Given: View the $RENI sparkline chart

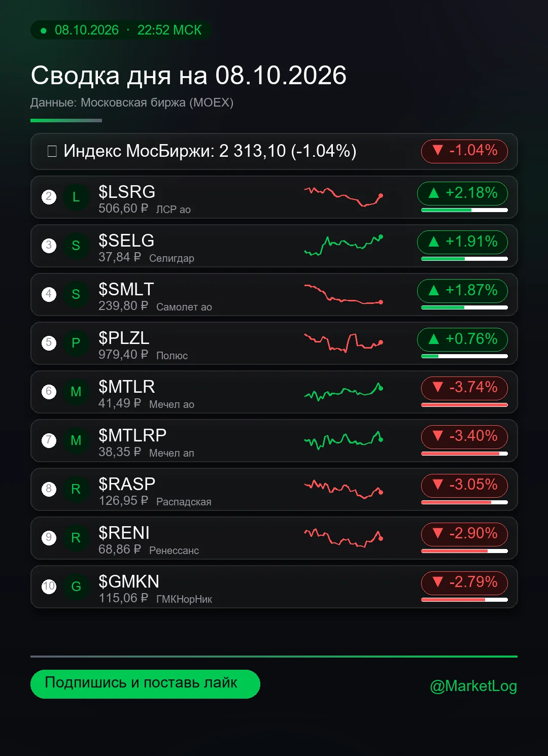Looking at the screenshot, I should 344,538.
